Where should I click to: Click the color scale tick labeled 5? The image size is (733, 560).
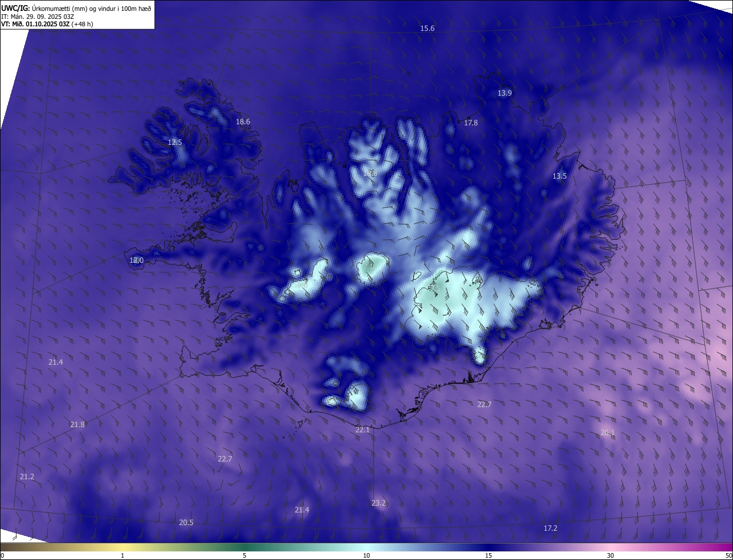(245, 555)
